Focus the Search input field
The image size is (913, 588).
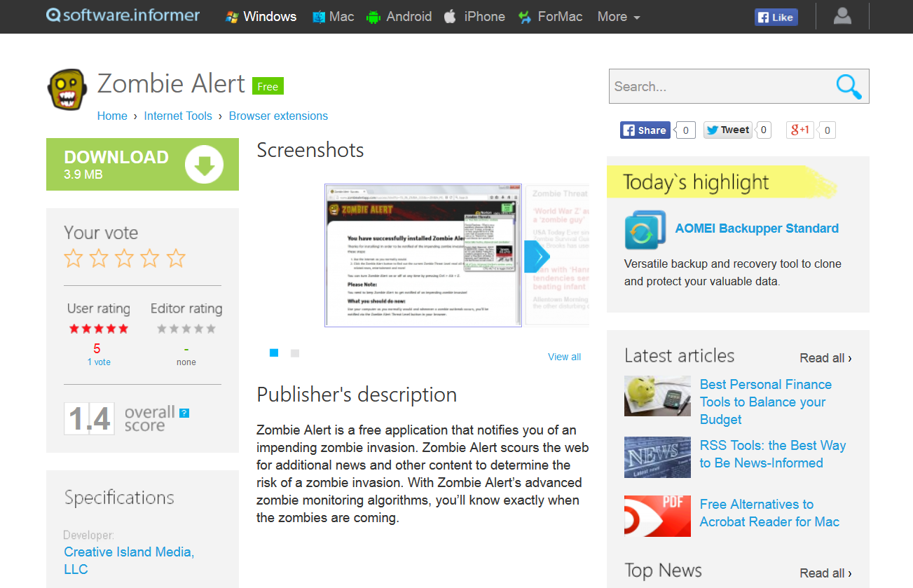tap(720, 86)
